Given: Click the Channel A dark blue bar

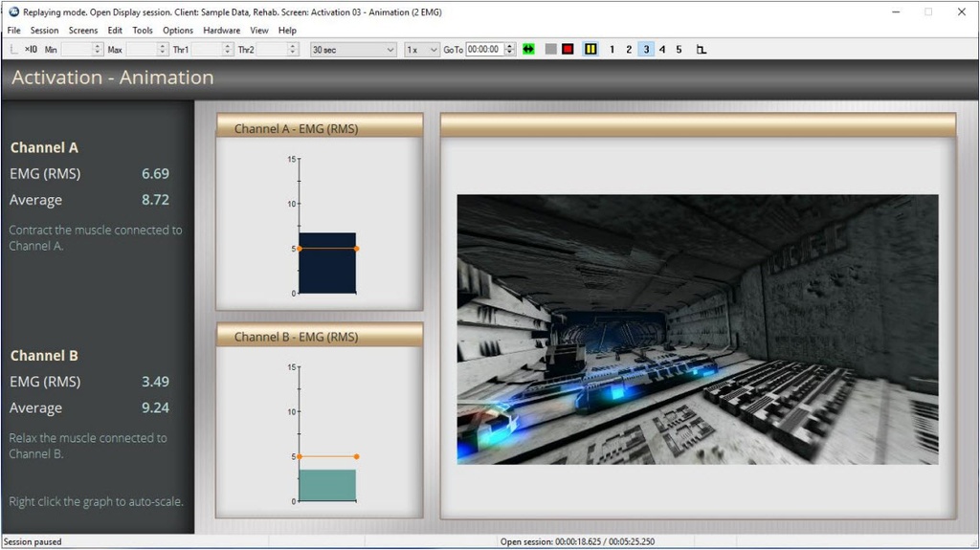Looking at the screenshot, I should (327, 263).
